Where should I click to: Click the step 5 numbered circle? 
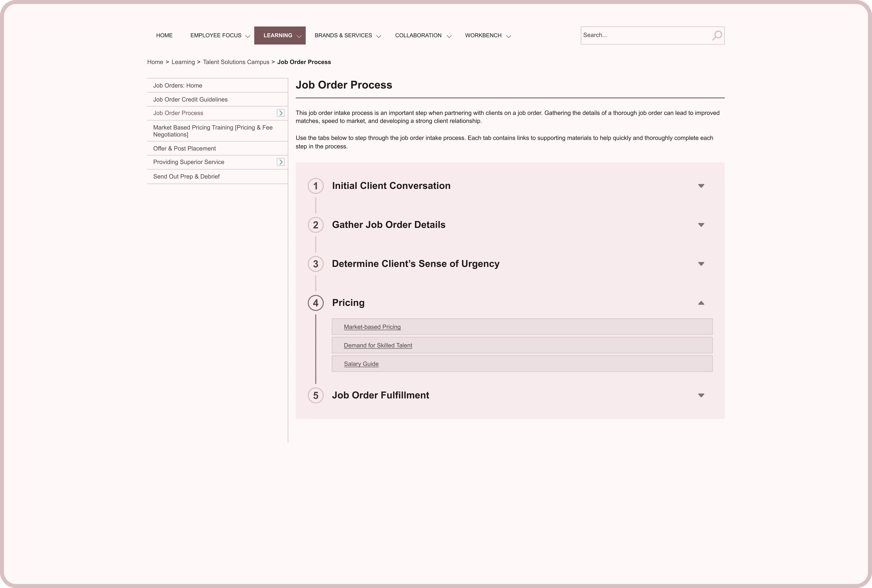coord(316,395)
